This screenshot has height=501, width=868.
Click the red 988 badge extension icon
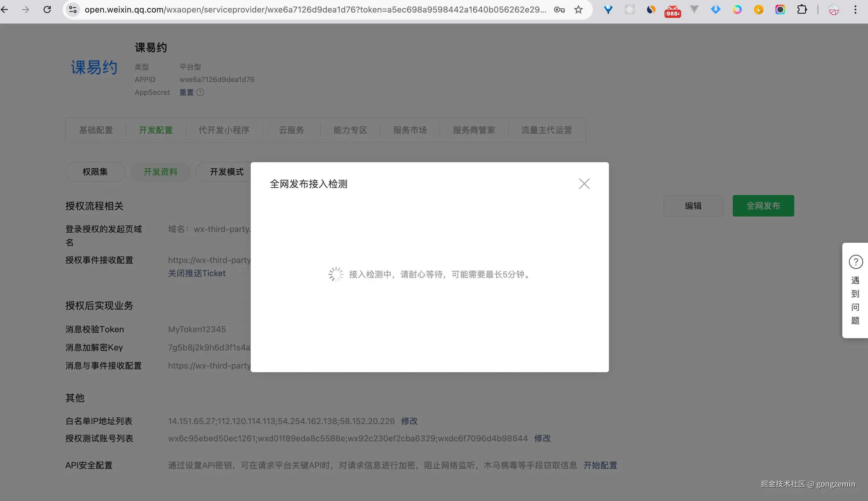click(672, 10)
